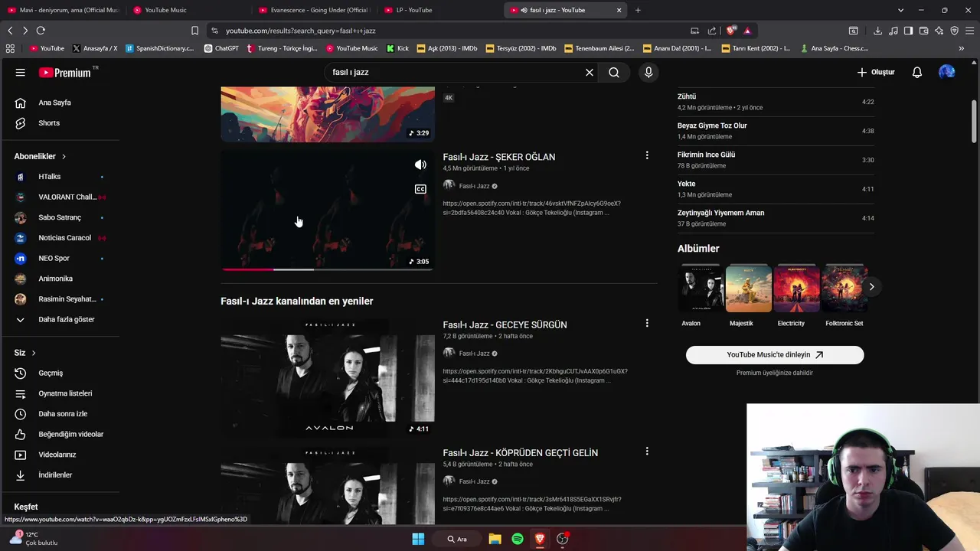Click the bookmark icon in address bar
Viewport: 980px width, 551px height.
point(194,31)
